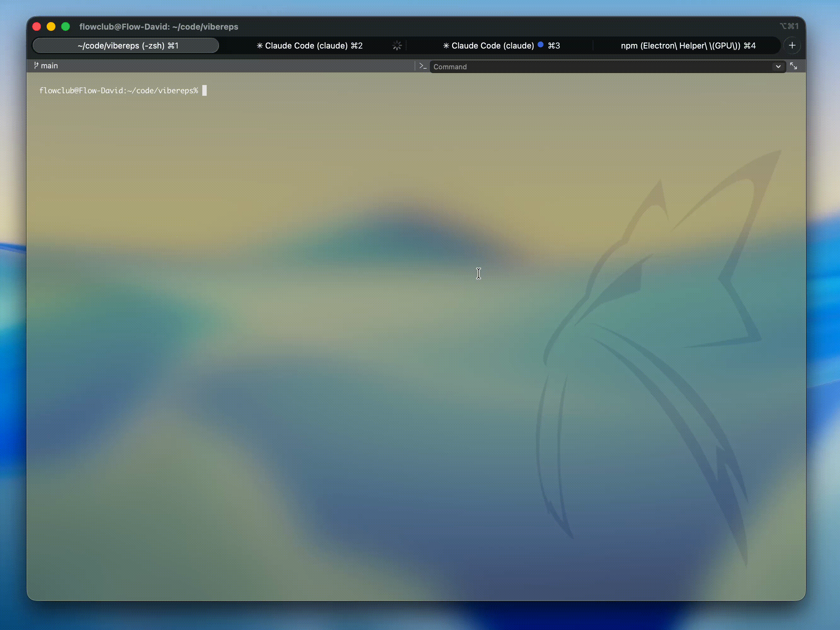Open the Command history dropdown chevron
This screenshot has height=630, width=840.
pos(778,66)
